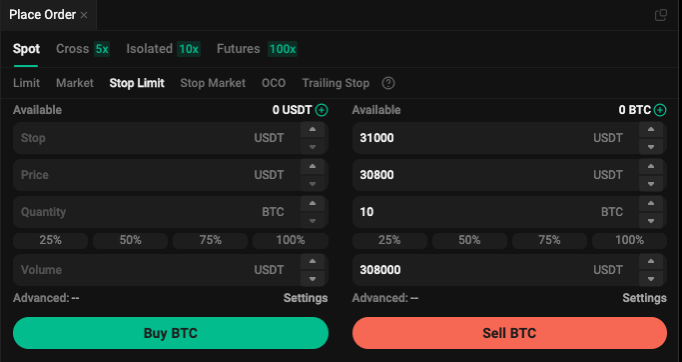Add BTC funds with the plus icon
682x362 pixels.
pos(660,110)
